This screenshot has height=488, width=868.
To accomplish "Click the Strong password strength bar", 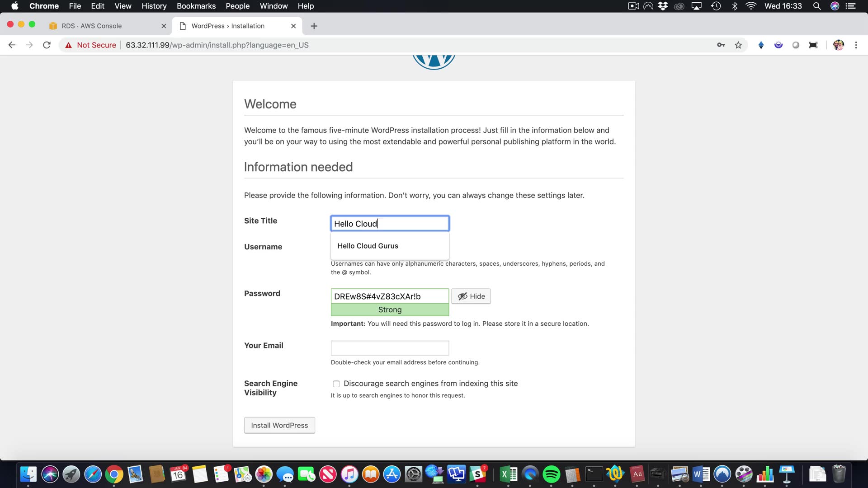I will click(x=390, y=310).
